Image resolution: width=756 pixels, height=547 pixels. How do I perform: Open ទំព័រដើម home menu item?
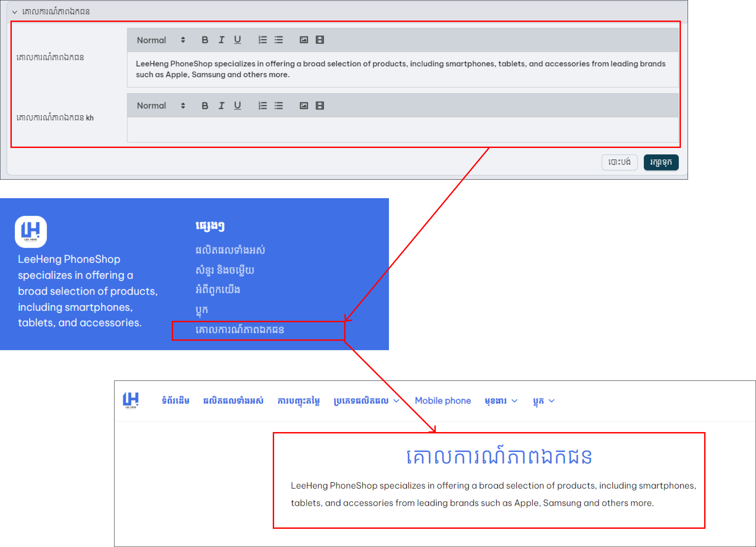click(175, 401)
